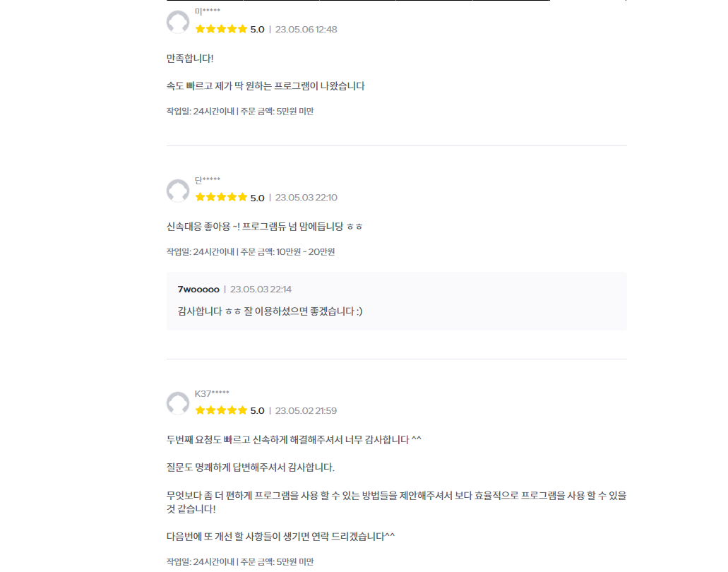Click the seller reply text 감사합니다 ㅎㅎ
The width and height of the screenshot is (728, 572).
270,311
